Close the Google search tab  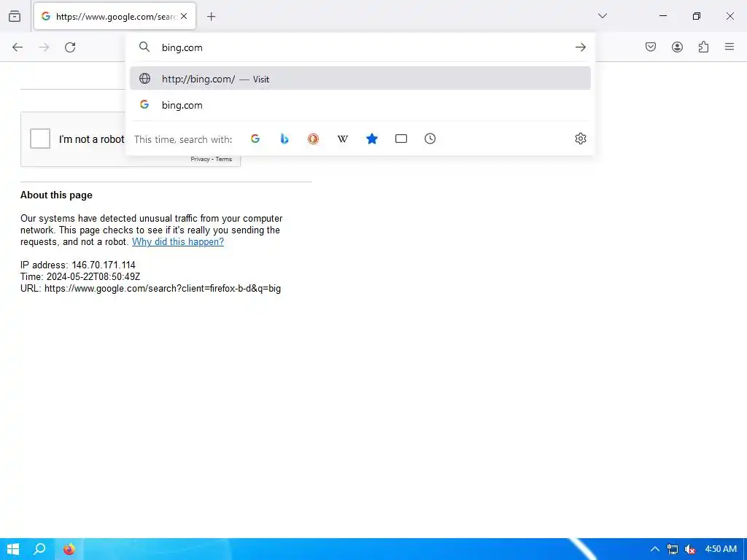point(184,16)
